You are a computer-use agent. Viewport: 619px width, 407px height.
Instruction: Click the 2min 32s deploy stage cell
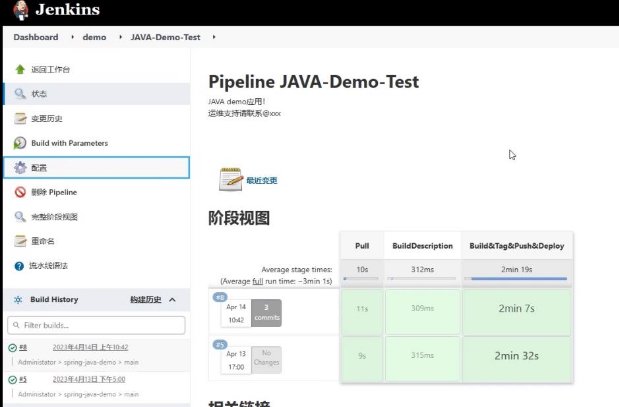click(517, 359)
